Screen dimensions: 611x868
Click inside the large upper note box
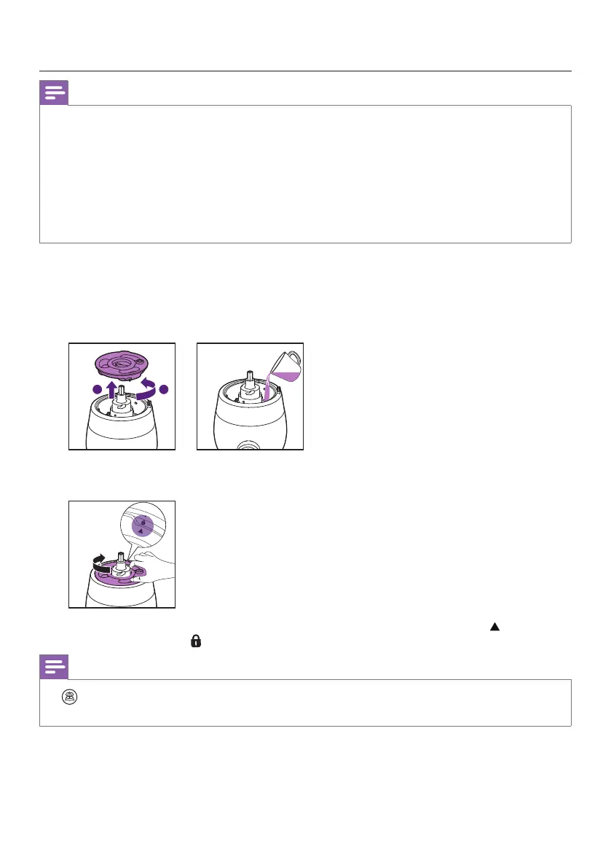(305, 174)
